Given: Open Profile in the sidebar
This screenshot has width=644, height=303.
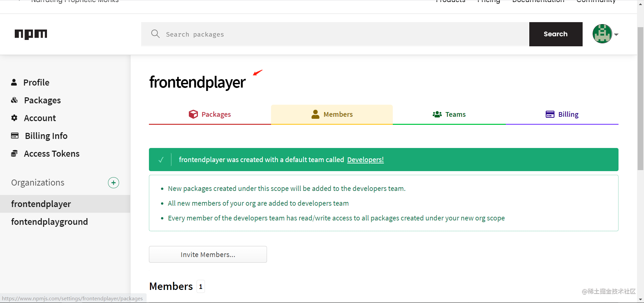Looking at the screenshot, I should pos(36,83).
